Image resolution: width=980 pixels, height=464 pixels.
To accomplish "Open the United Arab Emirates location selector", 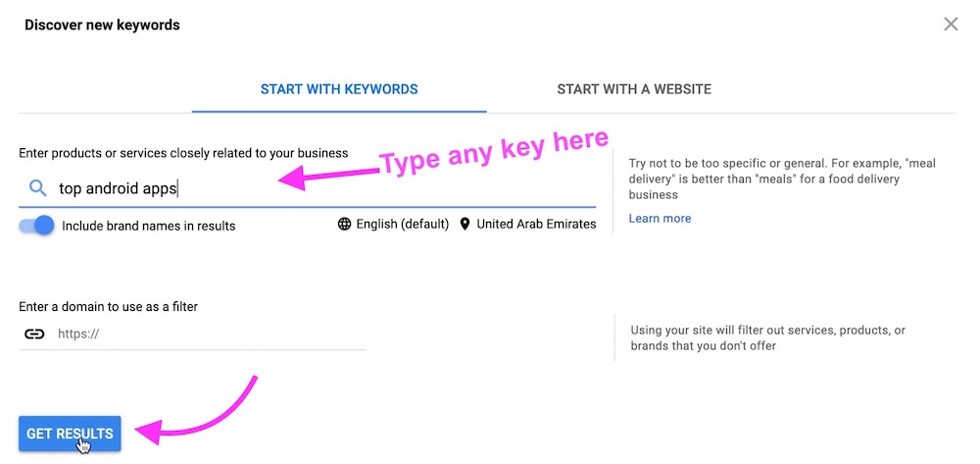I will click(x=536, y=224).
